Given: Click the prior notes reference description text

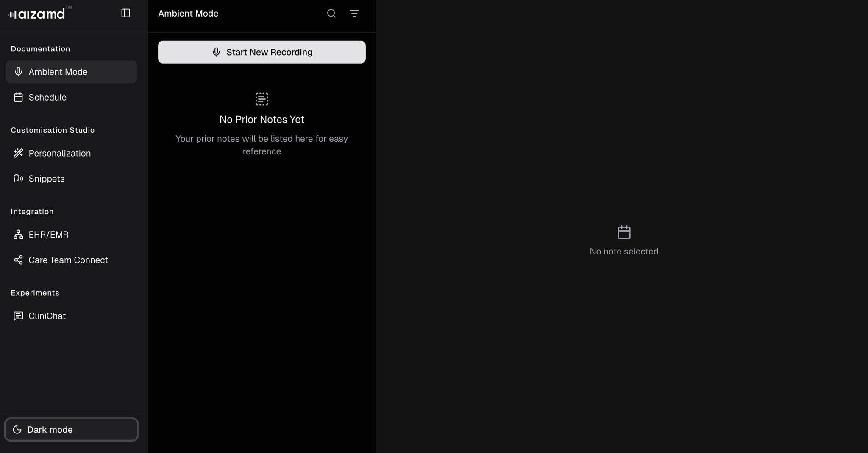Looking at the screenshot, I should point(262,145).
